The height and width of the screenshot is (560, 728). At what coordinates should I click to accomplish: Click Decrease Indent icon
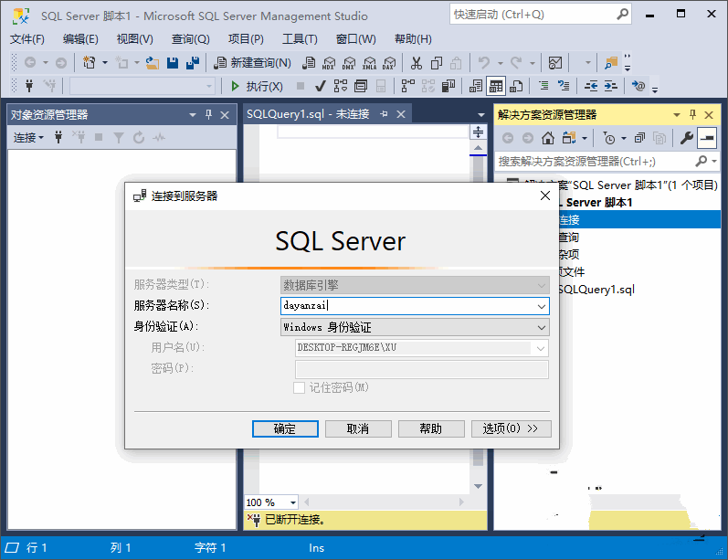(591, 86)
